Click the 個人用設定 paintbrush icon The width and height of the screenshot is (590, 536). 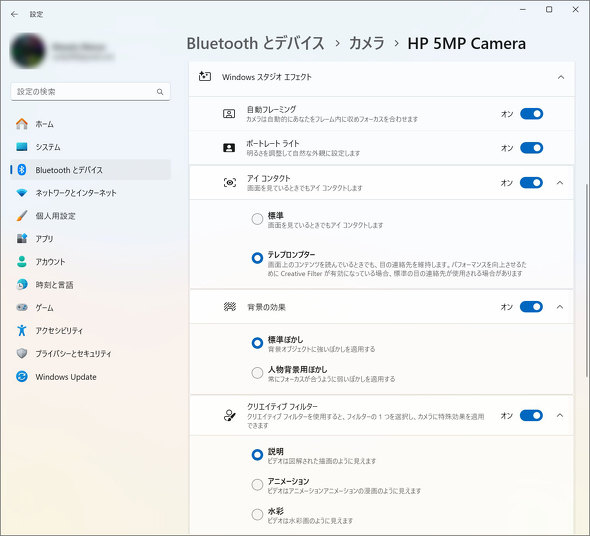coord(22,216)
